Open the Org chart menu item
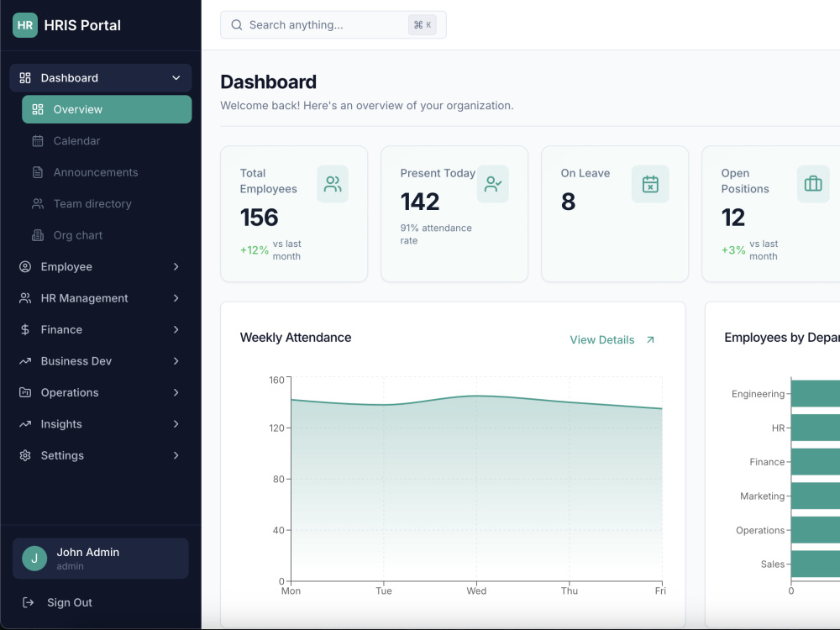 point(107,235)
